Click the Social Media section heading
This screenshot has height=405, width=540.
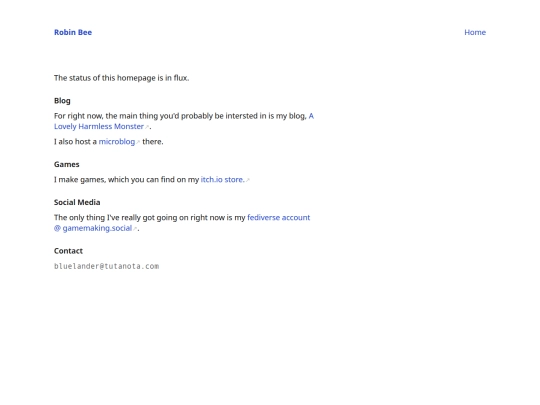click(x=77, y=202)
